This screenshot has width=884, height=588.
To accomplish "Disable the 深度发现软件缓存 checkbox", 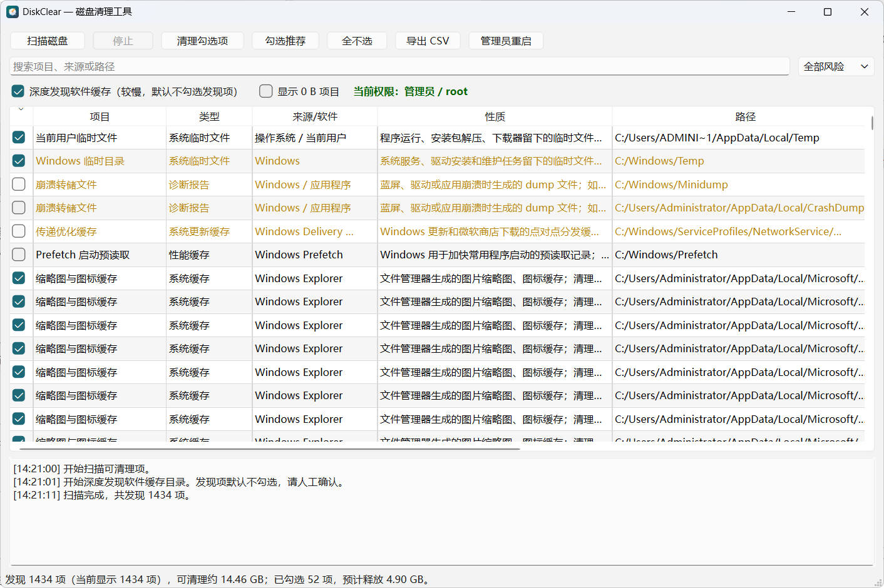I will tap(18, 91).
